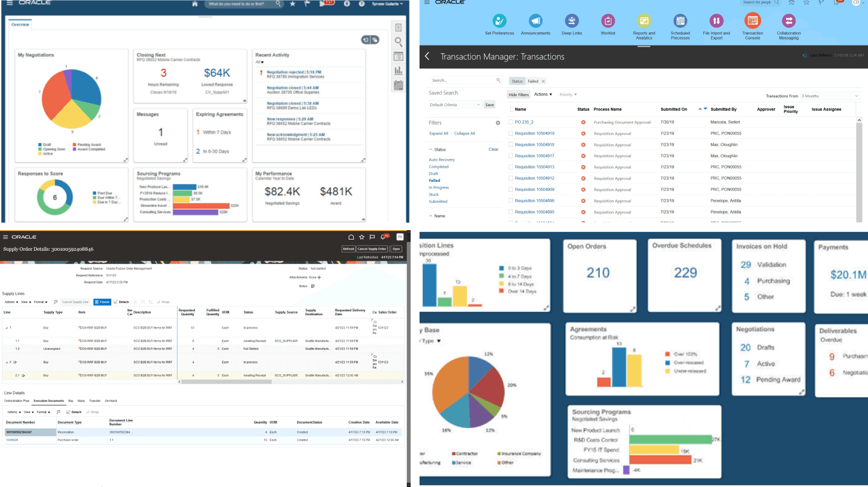Image resolution: width=868 pixels, height=487 pixels.
Task: Open the calendar icon in the Overview side panel
Action: pyautogui.click(x=398, y=85)
